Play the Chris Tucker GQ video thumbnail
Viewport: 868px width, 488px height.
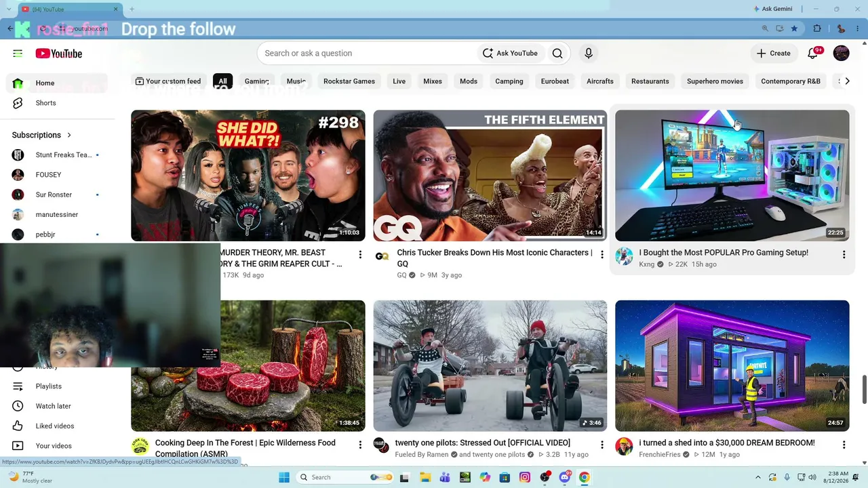coord(490,176)
